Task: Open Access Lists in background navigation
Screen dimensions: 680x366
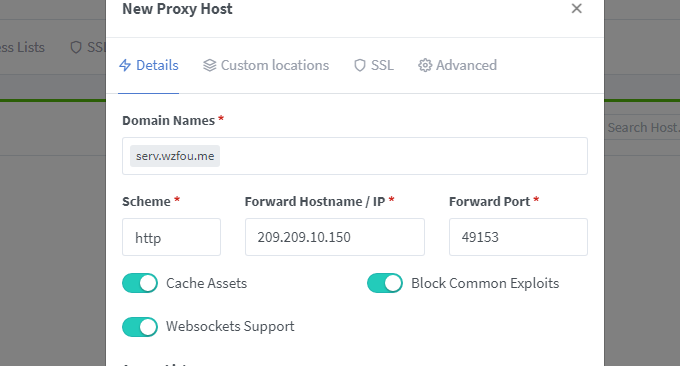Action: click(x=22, y=47)
